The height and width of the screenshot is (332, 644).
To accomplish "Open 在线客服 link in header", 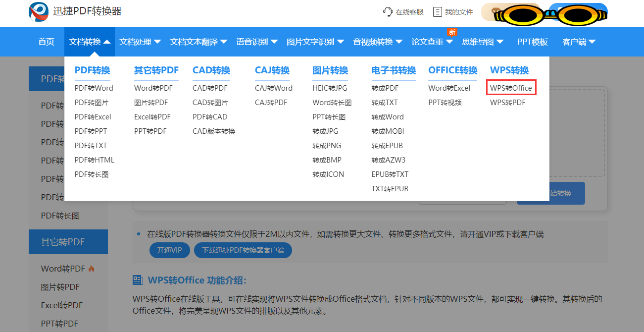I will point(410,12).
